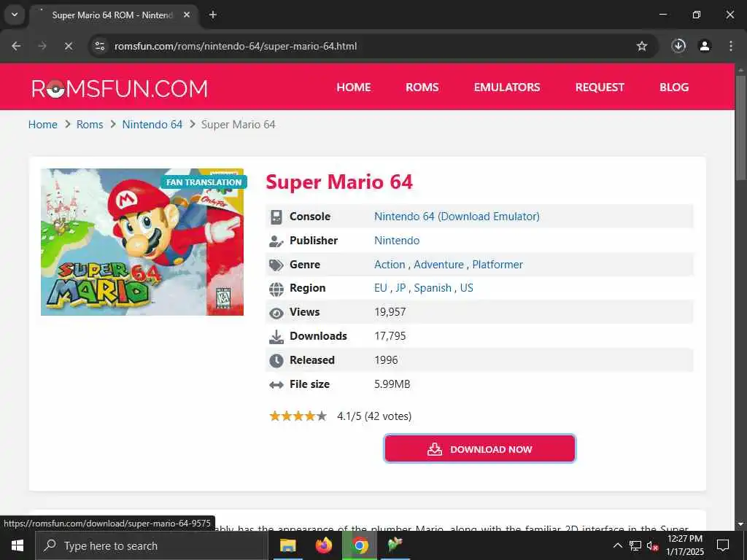This screenshot has width=747, height=560.
Task: Open the Action genre link
Action: pos(390,264)
